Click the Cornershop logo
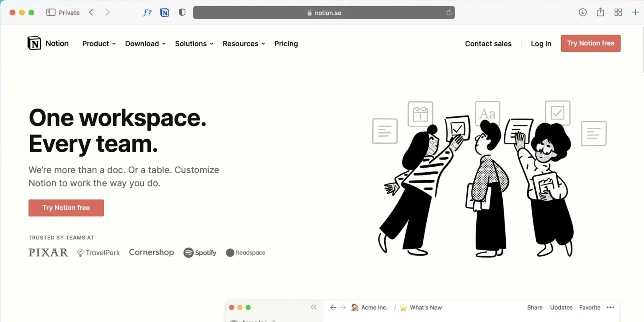Viewport: 644px width, 322px height. (x=151, y=252)
